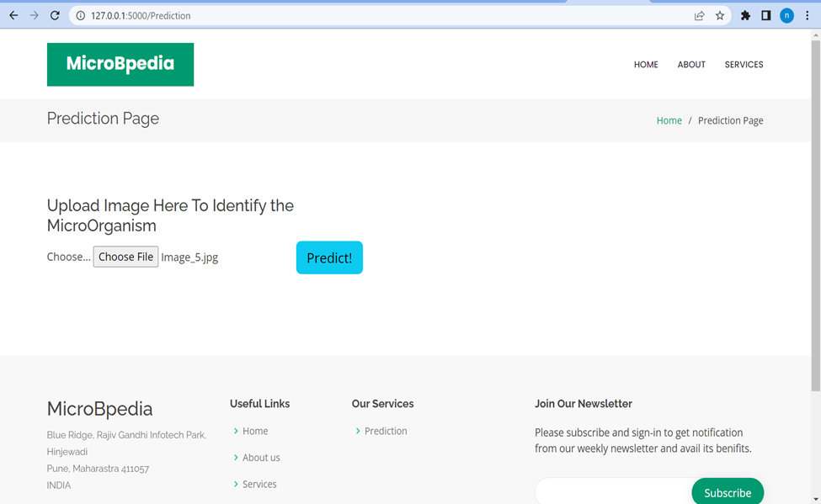Click the Choose File button

pyautogui.click(x=125, y=257)
